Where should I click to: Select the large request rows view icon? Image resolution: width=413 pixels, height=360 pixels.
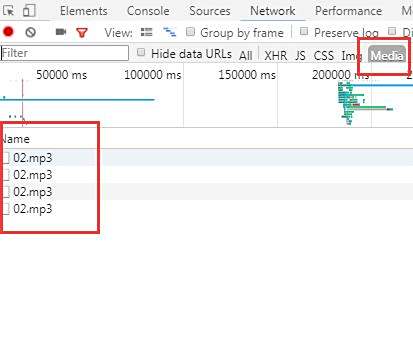pyautogui.click(x=146, y=32)
